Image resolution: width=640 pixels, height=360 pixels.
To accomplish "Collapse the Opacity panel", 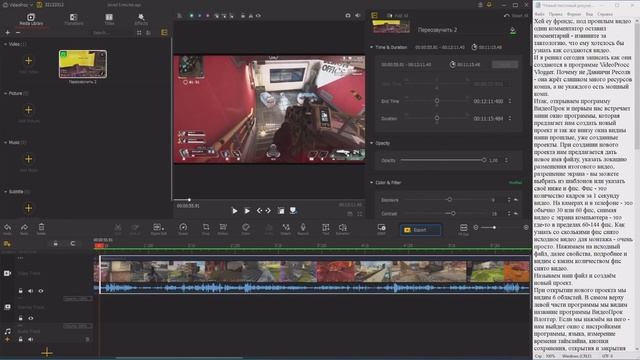I will coord(371,143).
